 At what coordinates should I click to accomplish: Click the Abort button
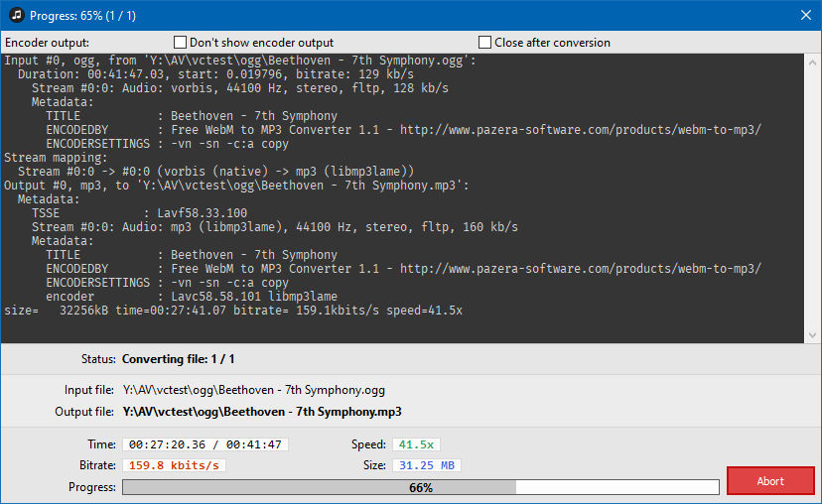point(770,481)
